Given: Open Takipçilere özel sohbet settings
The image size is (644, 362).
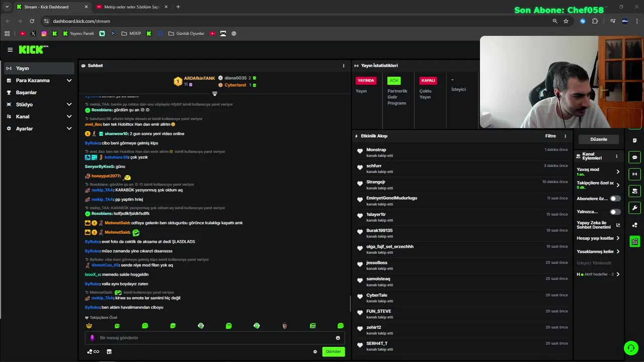Looking at the screenshot, I should [x=598, y=185].
